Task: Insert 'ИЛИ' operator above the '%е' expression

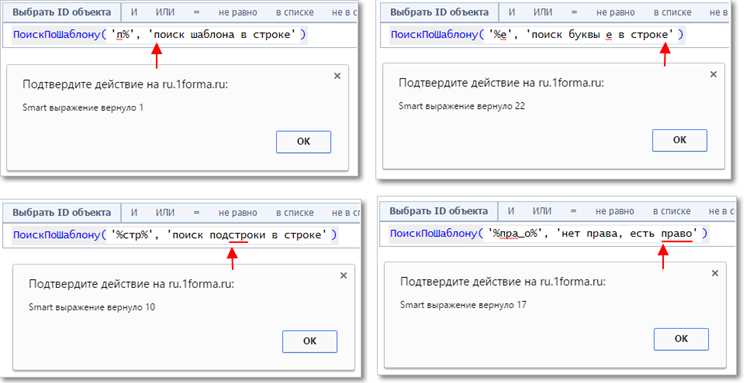Action: coord(543,12)
